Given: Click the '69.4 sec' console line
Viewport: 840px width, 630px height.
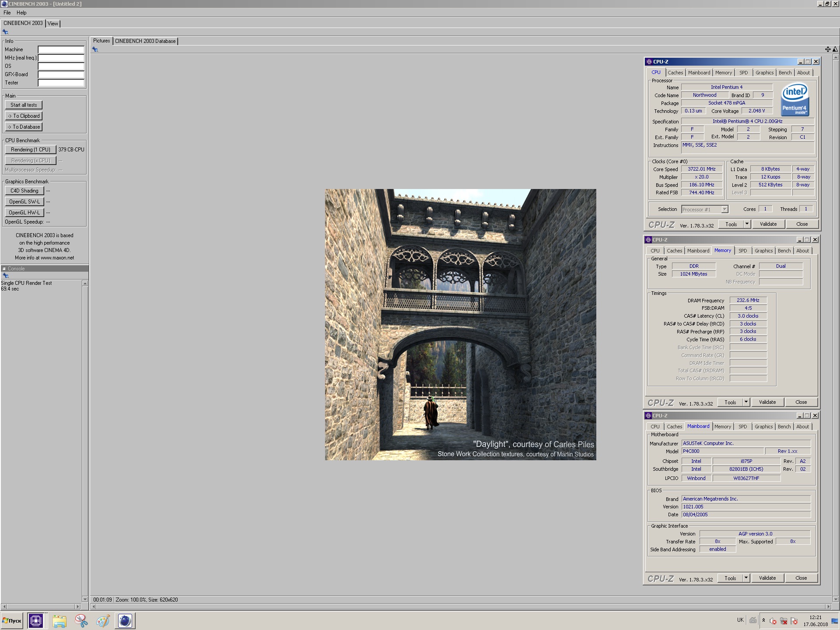Looking at the screenshot, I should [x=10, y=289].
